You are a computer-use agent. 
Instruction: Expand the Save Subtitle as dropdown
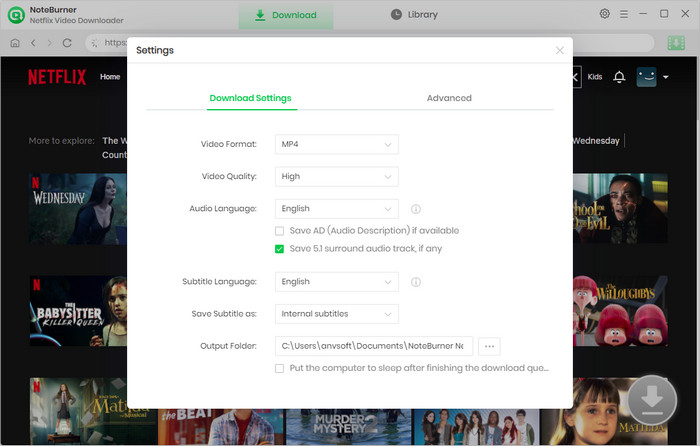coord(337,314)
